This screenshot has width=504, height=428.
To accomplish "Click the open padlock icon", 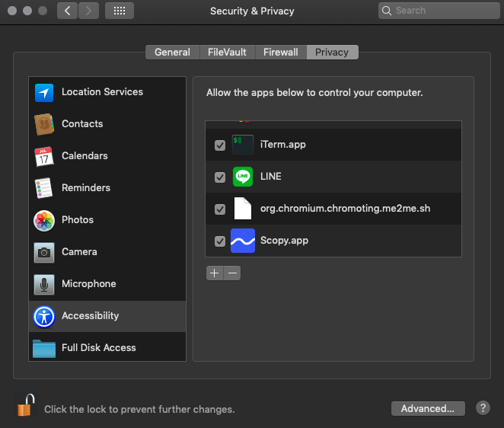I will 26,405.
